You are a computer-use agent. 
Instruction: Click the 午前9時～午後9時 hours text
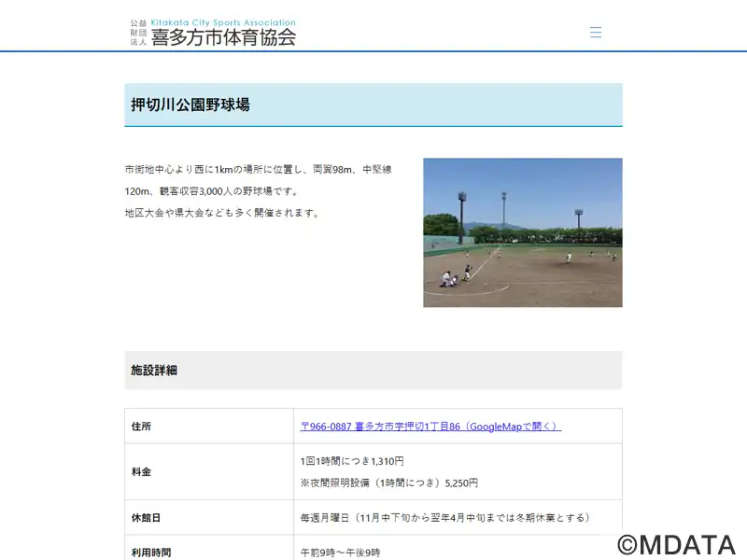[340, 553]
